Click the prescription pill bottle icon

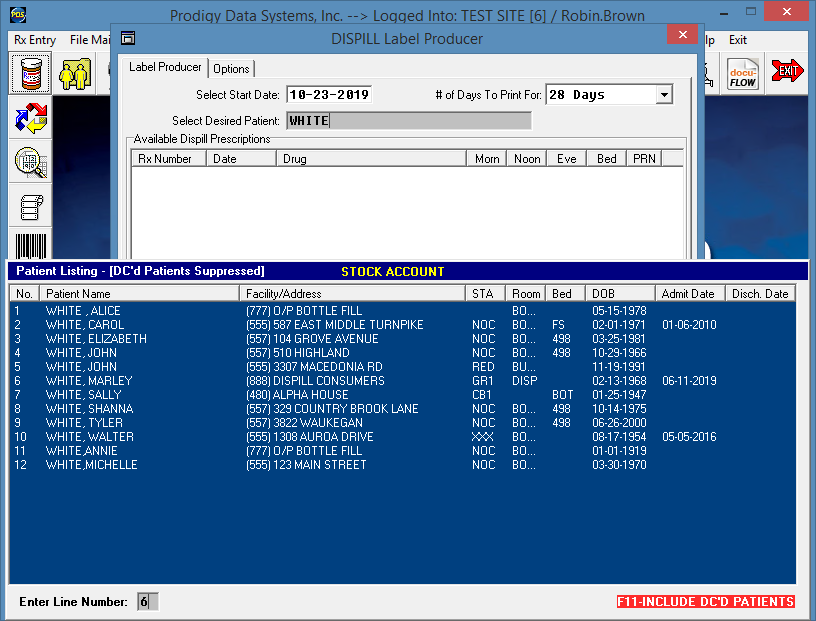pos(31,74)
